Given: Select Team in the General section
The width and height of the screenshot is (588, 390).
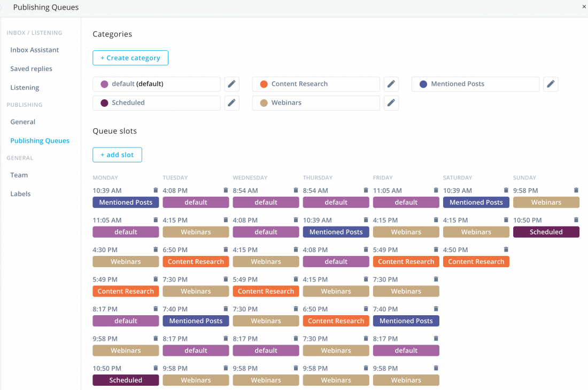Looking at the screenshot, I should click(19, 175).
